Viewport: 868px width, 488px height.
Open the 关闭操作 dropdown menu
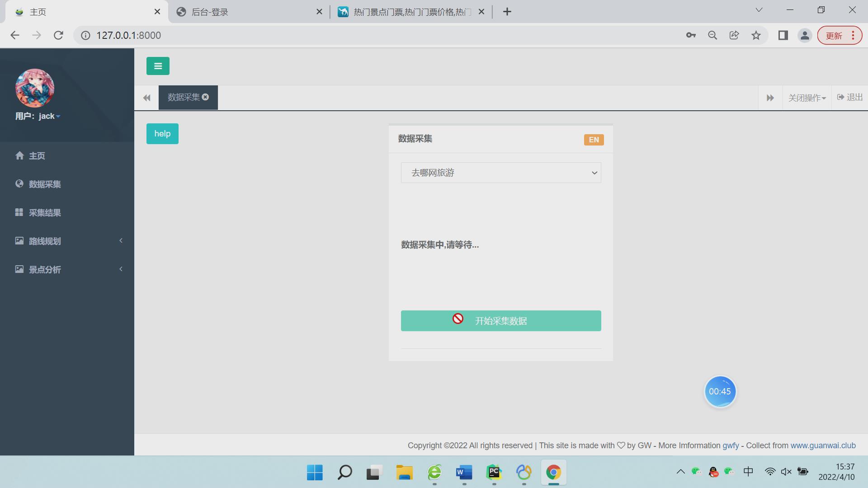coord(807,97)
